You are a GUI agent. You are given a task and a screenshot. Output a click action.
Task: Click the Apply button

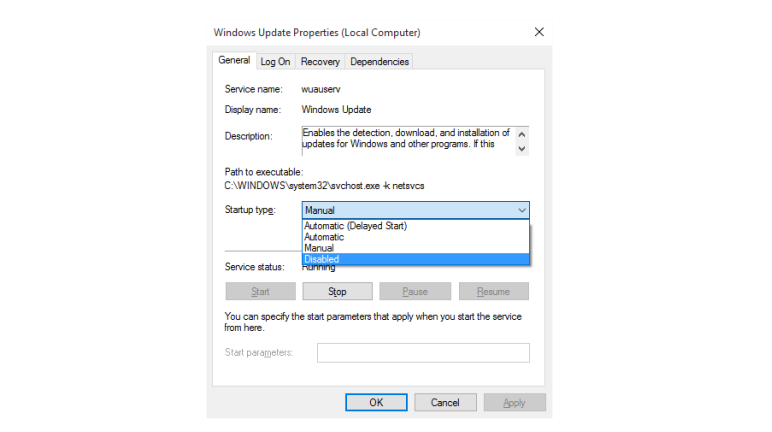click(515, 402)
